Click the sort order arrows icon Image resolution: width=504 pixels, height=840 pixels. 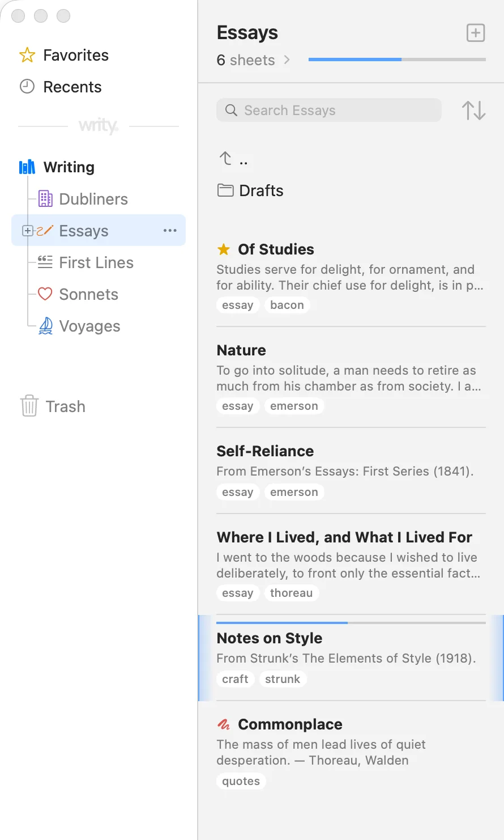coord(473,110)
